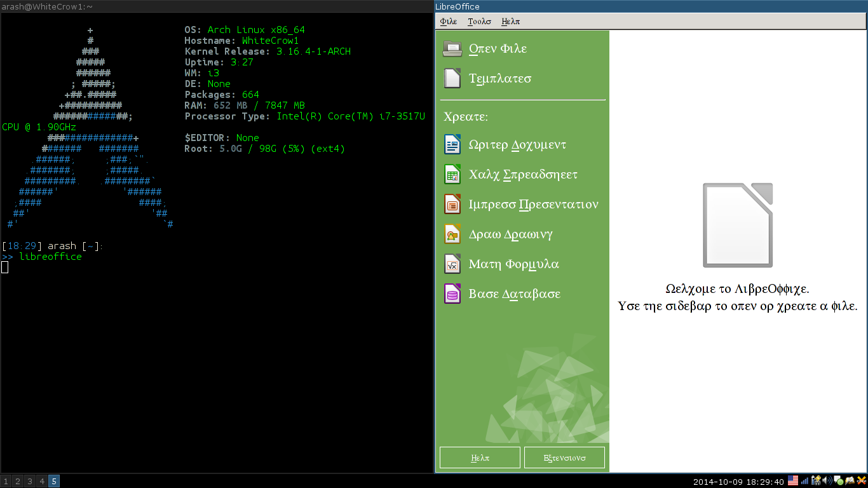Click the tray icon right of the green-dot chat icon
The height and width of the screenshot is (488, 868).
point(850,480)
